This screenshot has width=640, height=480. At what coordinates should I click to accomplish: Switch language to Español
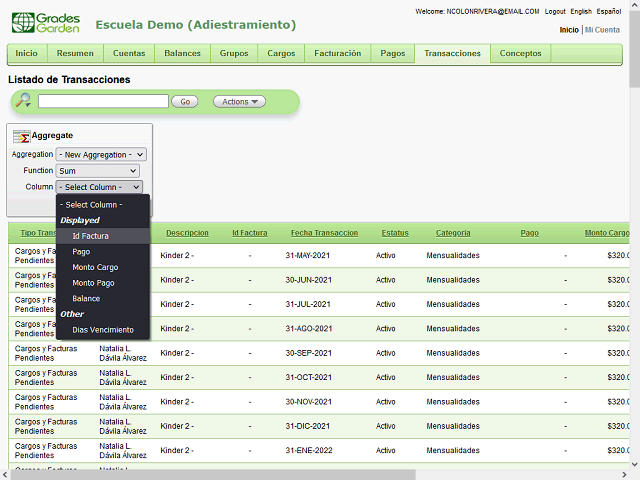[609, 11]
